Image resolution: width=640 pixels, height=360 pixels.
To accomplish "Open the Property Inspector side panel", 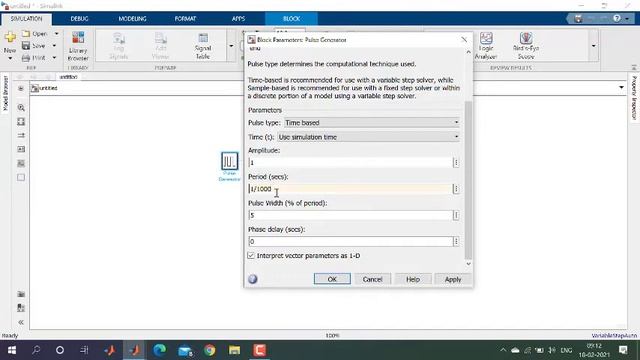I will (x=634, y=98).
